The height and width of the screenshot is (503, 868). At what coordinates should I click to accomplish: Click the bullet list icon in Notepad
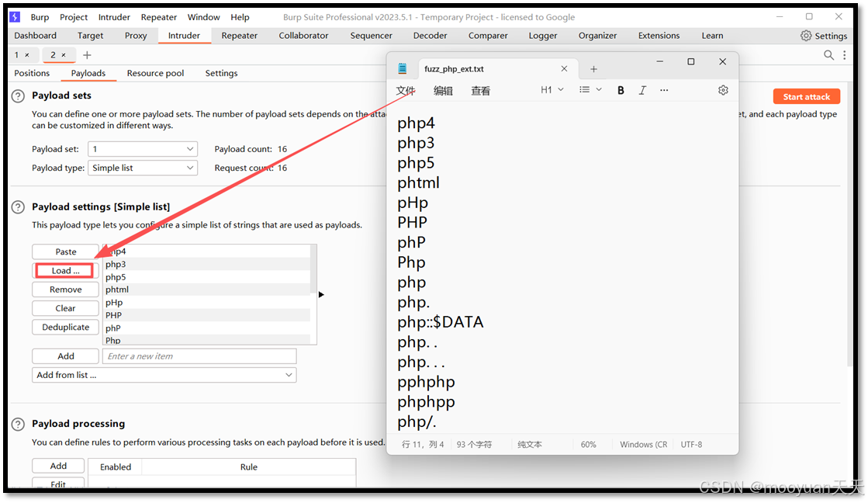(585, 90)
